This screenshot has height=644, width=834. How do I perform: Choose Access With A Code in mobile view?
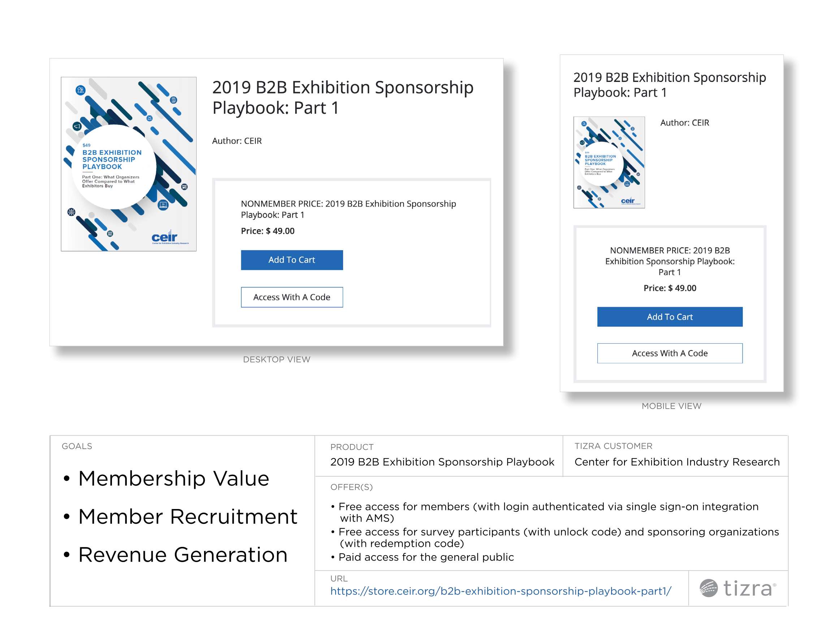pyautogui.click(x=669, y=353)
